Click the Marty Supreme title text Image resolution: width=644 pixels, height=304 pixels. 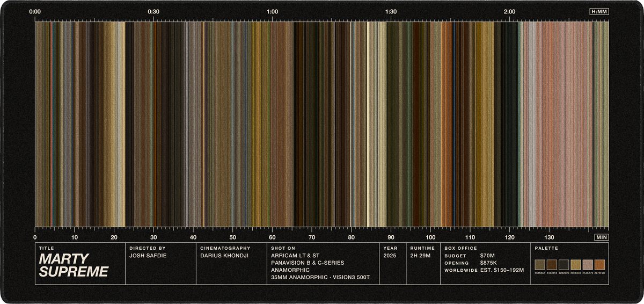[x=73, y=265]
